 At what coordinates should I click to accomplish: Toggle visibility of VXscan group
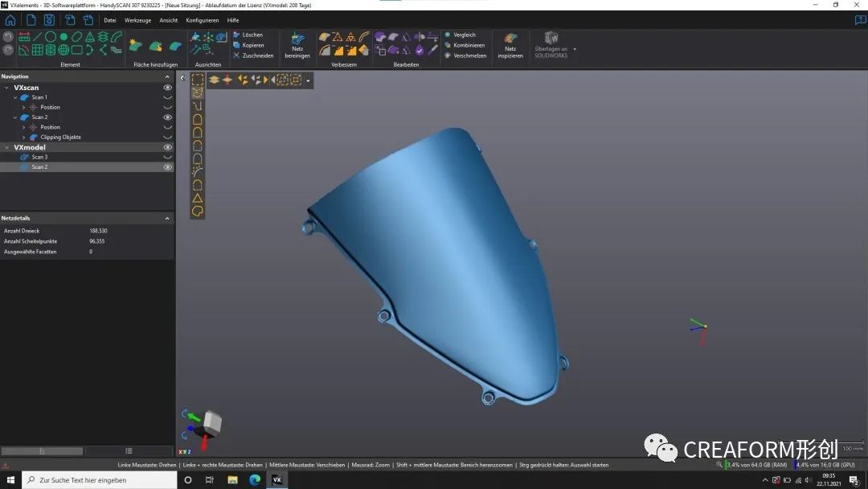coord(168,87)
